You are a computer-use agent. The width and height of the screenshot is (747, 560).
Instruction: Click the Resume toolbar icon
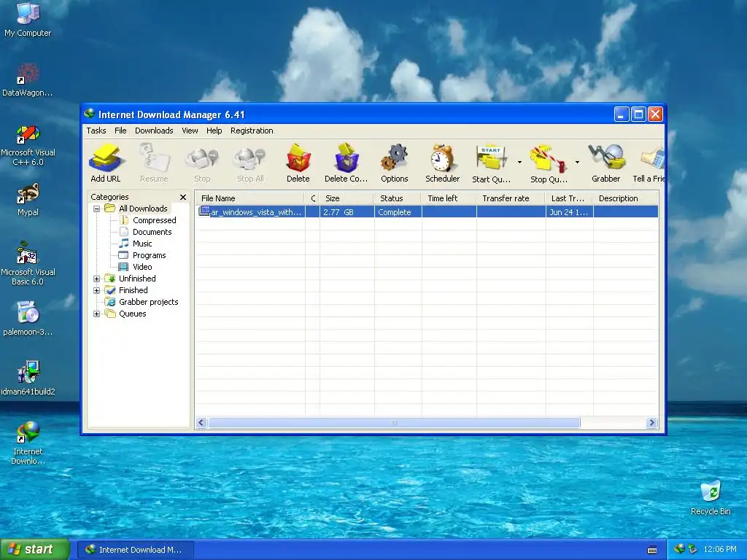[x=154, y=158]
